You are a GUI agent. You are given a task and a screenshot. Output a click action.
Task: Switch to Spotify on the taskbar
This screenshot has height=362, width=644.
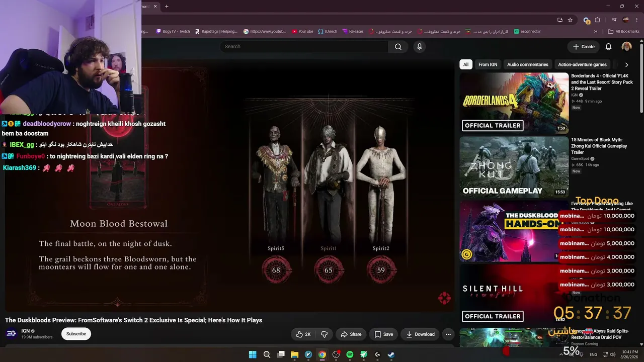tap(350, 354)
